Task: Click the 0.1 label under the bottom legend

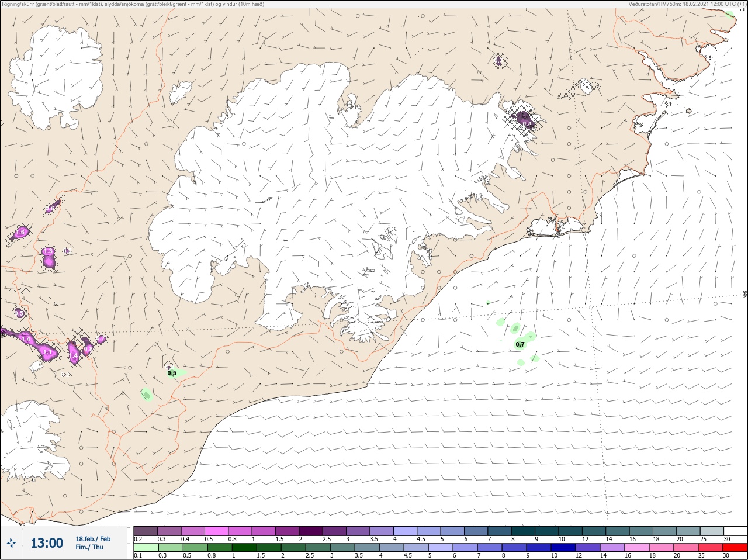Action: click(138, 556)
